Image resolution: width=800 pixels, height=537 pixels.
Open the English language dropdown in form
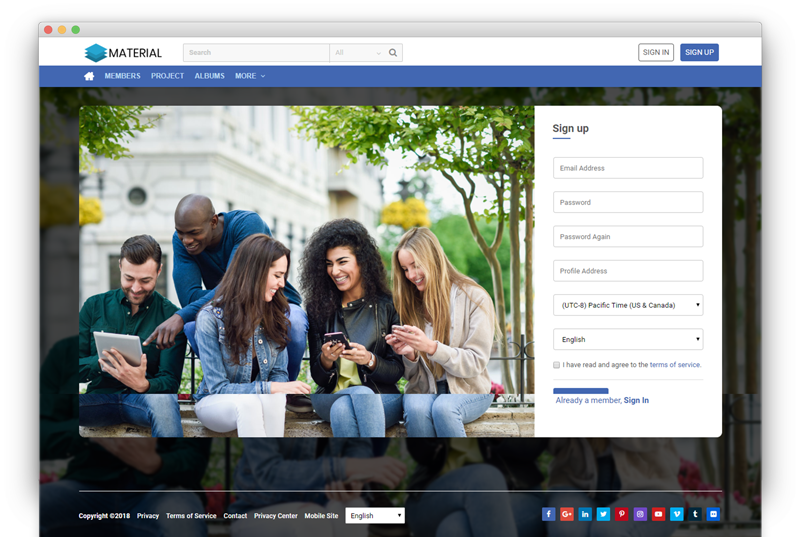(x=628, y=339)
